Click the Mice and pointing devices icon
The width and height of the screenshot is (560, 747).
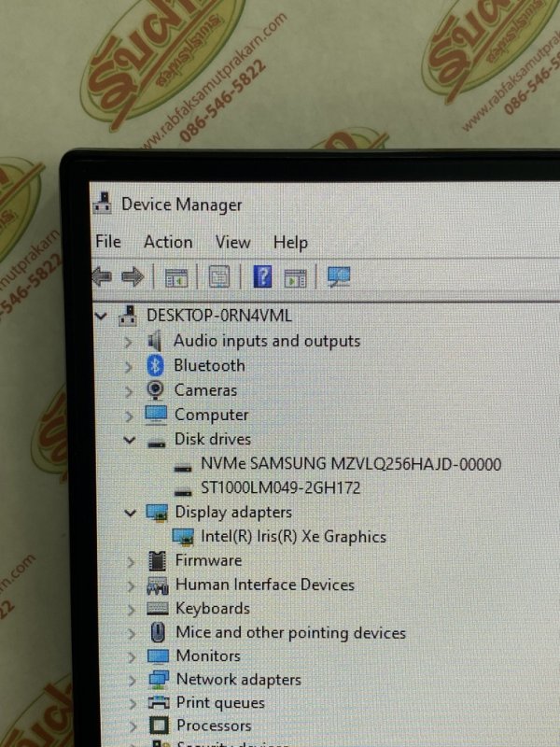coord(158,633)
